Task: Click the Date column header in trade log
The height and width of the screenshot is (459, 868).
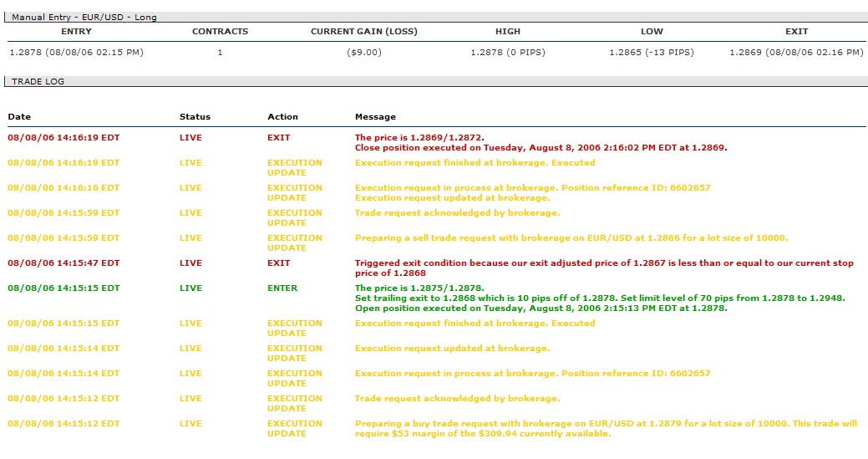Action: (19, 117)
